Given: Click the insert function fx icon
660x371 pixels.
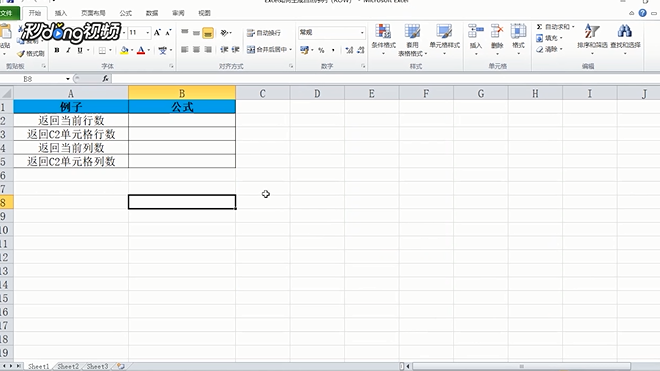Looking at the screenshot, I should point(105,78).
